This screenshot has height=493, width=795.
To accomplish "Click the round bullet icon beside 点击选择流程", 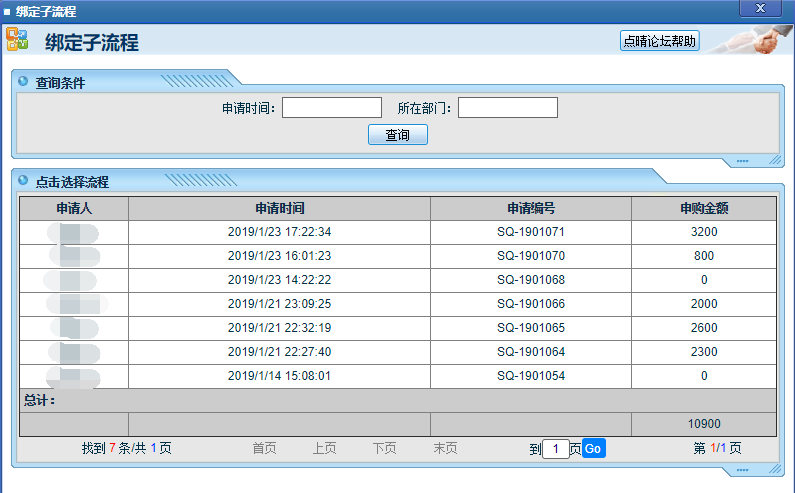I will tap(23, 181).
